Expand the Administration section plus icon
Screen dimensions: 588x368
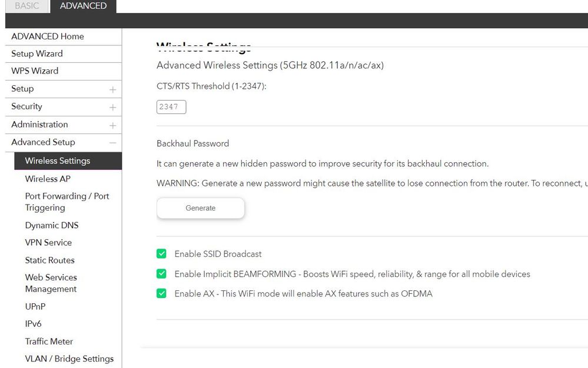[x=112, y=125]
